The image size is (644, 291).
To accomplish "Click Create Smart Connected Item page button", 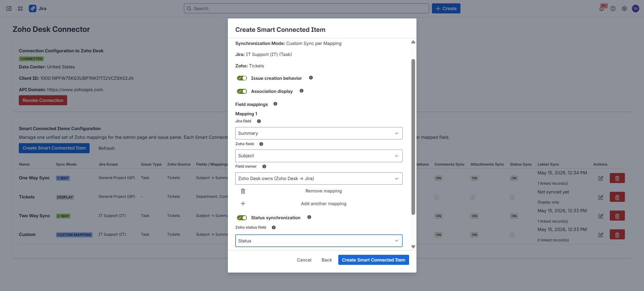I will point(54,148).
